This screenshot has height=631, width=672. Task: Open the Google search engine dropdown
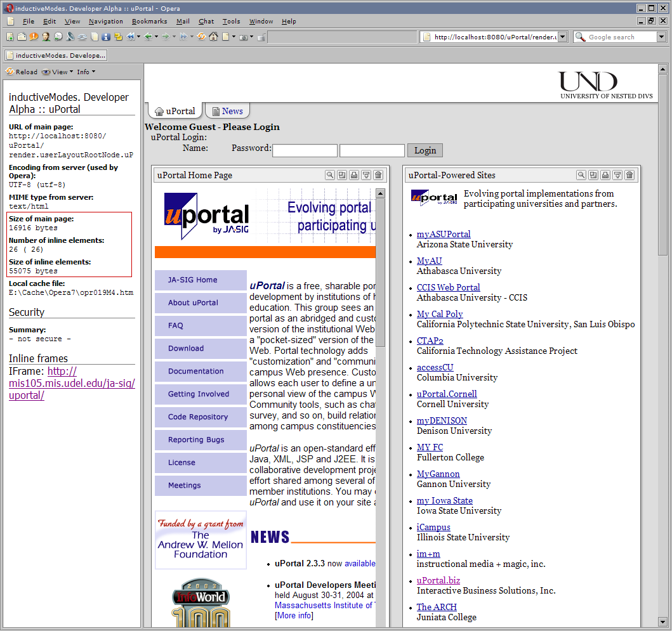coord(661,37)
